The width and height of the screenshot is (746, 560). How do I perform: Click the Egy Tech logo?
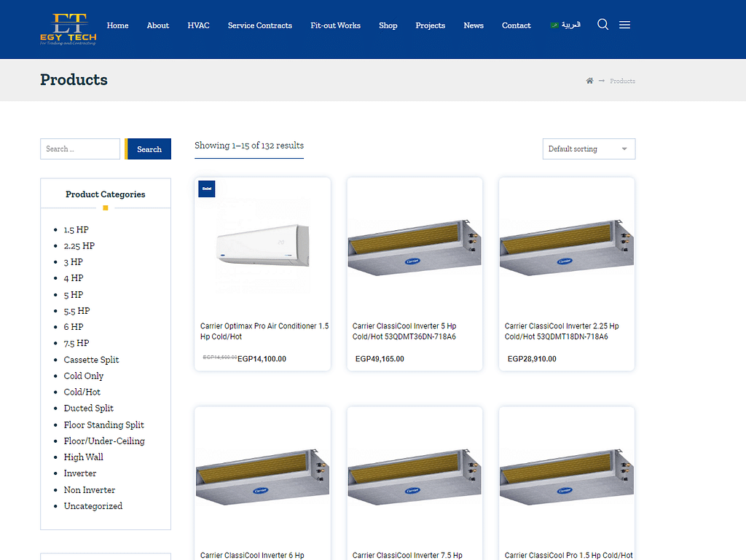click(68, 29)
